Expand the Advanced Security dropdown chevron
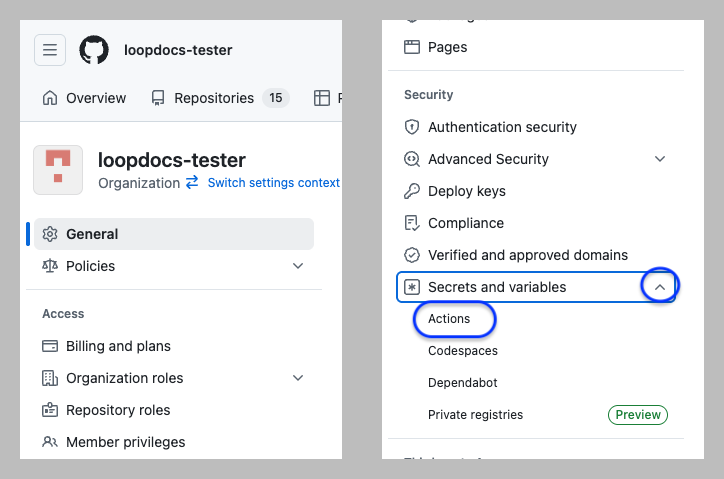This screenshot has height=479, width=724. click(659, 159)
